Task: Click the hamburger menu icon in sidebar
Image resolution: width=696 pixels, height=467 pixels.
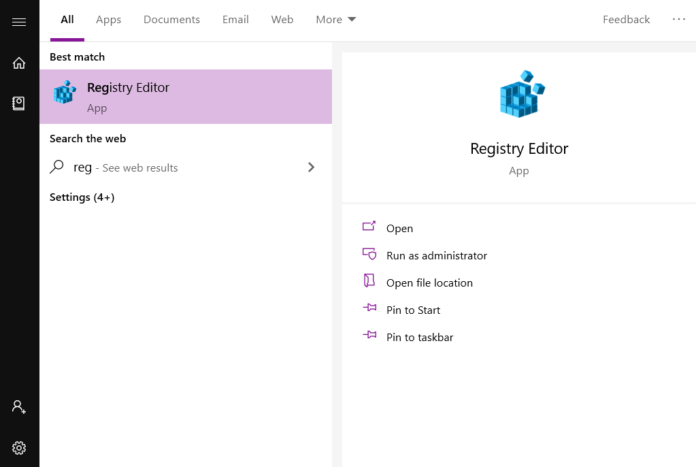Action: [19, 22]
